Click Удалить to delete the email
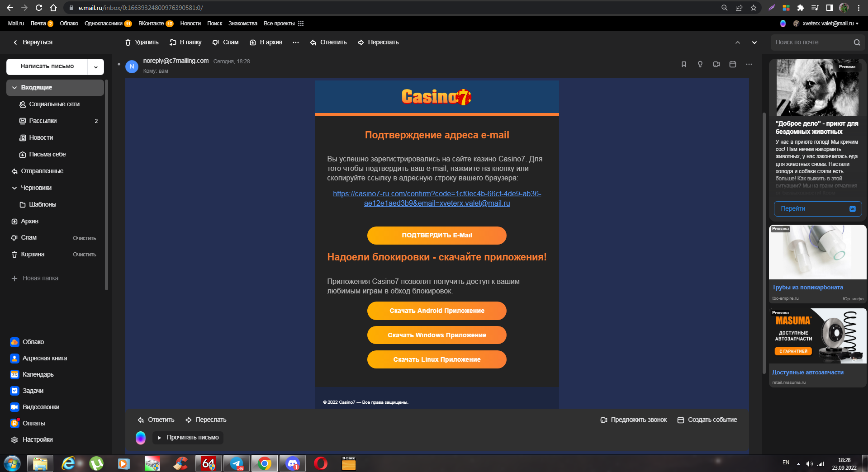This screenshot has height=472, width=868. click(x=142, y=42)
